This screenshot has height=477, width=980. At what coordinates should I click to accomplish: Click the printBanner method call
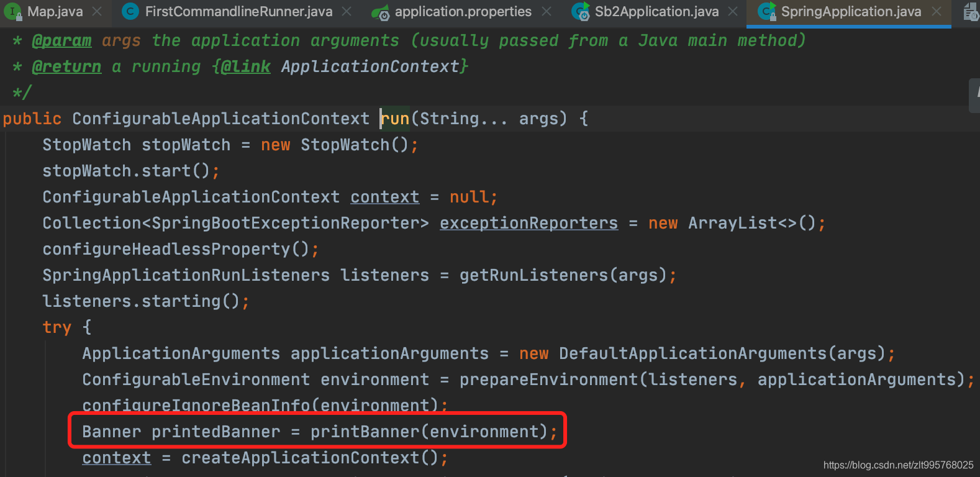click(x=365, y=432)
